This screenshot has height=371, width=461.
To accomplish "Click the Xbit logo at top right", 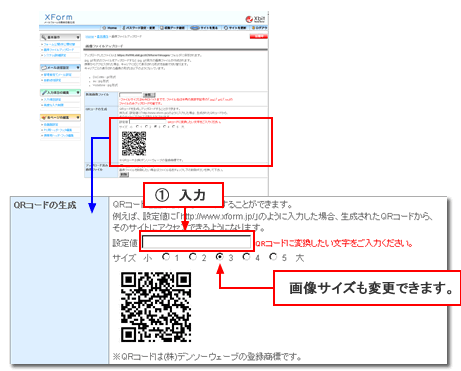I will click(x=255, y=19).
